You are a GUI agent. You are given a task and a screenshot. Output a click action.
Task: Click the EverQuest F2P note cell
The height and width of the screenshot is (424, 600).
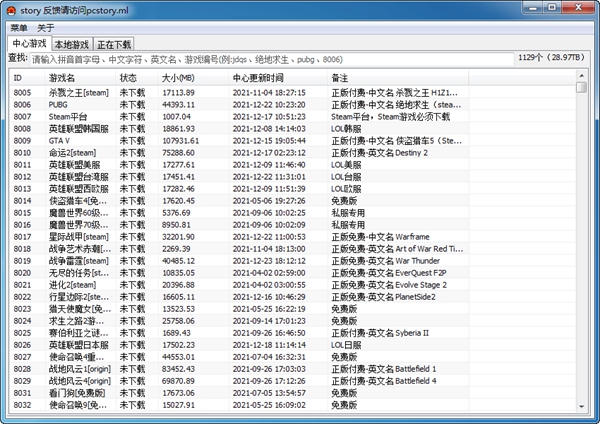click(x=389, y=273)
